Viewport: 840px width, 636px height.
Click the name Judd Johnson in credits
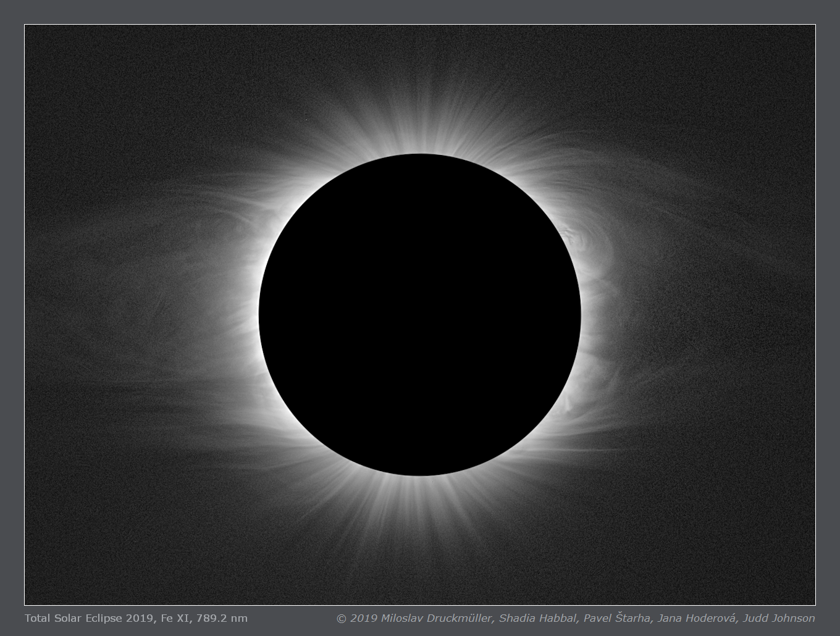click(779, 618)
